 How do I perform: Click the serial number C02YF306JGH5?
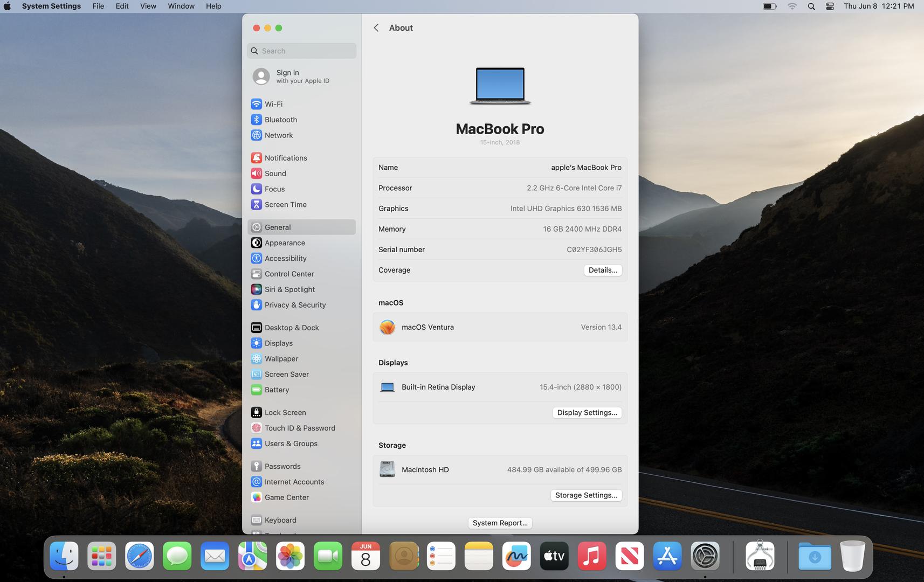(x=594, y=250)
